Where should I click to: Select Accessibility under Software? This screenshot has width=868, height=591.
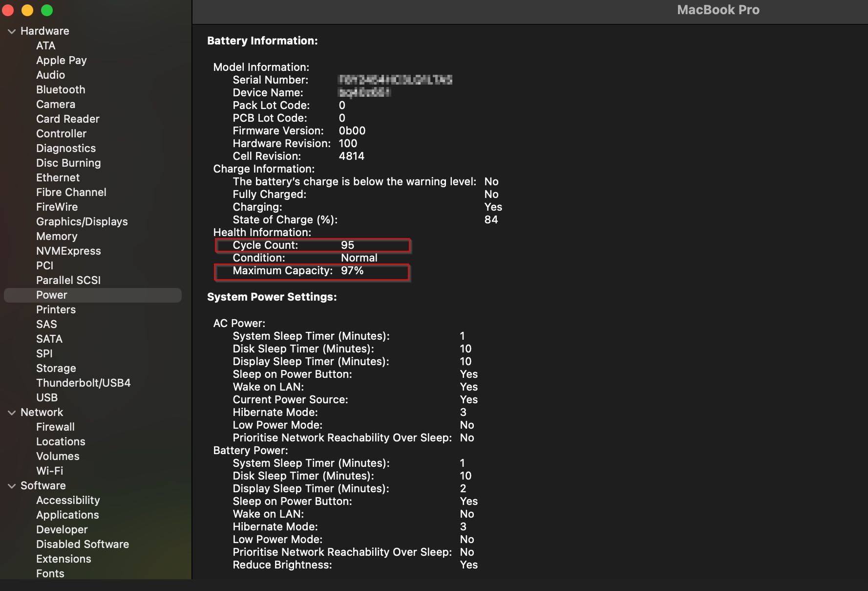coord(68,500)
